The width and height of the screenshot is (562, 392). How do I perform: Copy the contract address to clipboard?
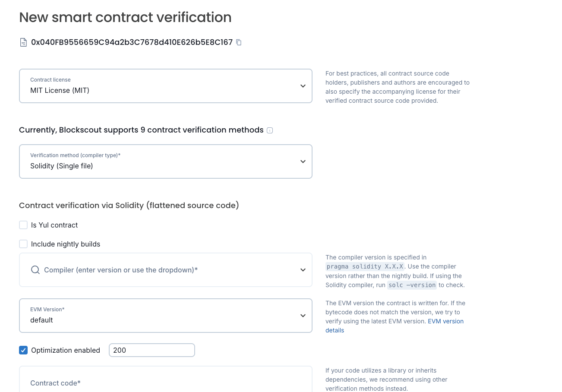pyautogui.click(x=239, y=42)
